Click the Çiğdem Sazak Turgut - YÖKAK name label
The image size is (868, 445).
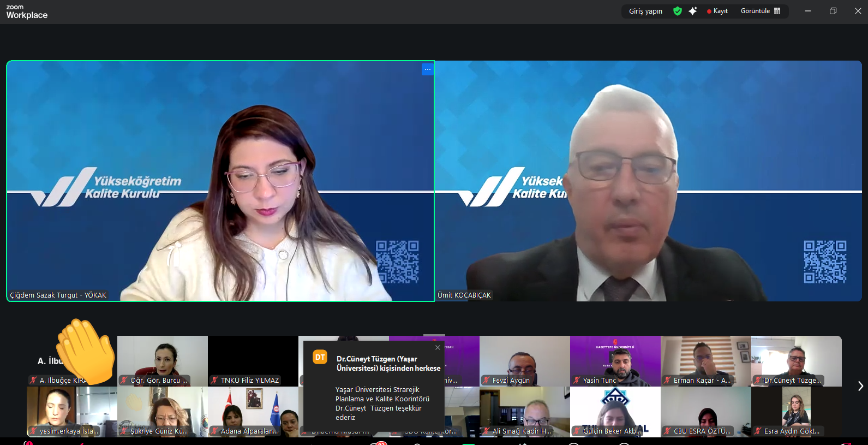[58, 295]
